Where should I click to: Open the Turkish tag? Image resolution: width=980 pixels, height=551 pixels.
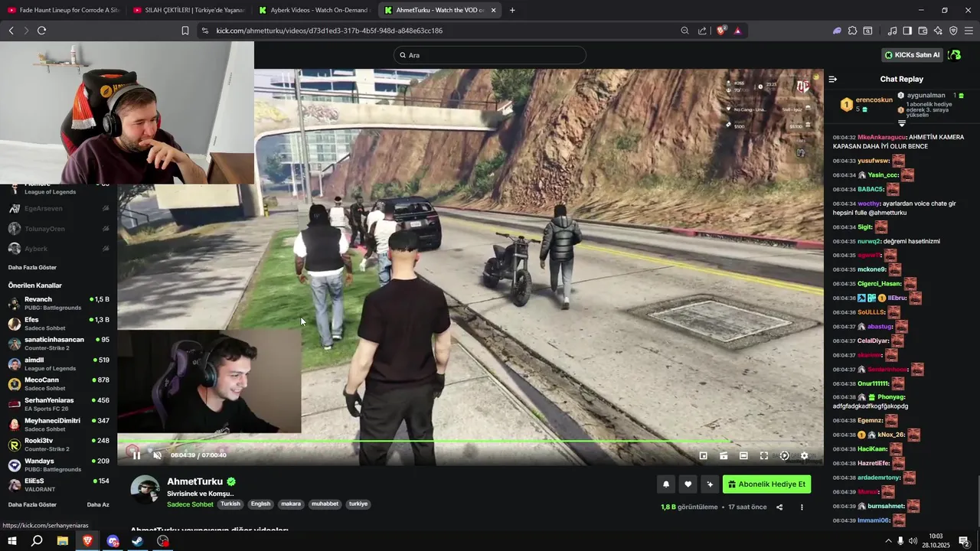[x=230, y=504]
